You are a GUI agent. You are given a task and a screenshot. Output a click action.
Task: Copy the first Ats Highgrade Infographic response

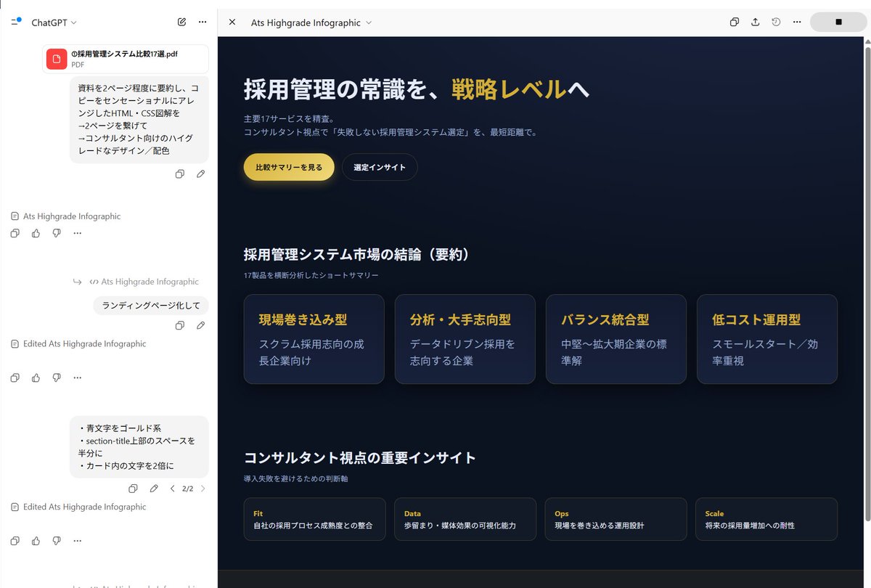tap(15, 232)
